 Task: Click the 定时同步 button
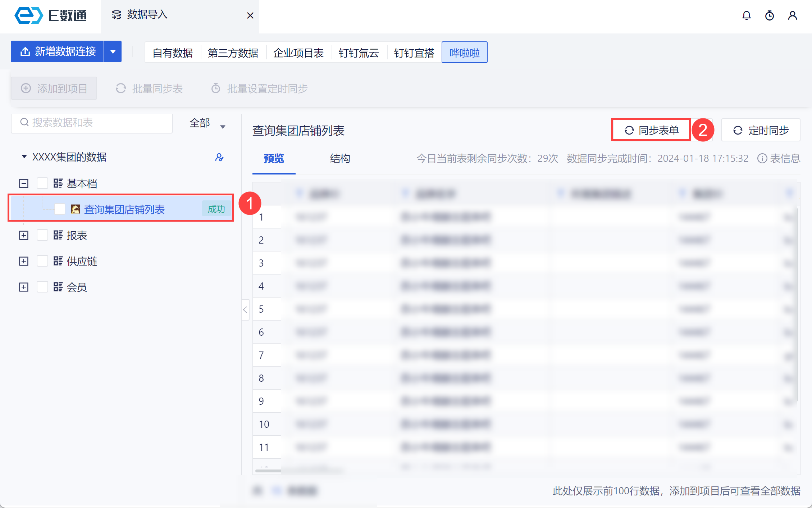click(x=761, y=130)
